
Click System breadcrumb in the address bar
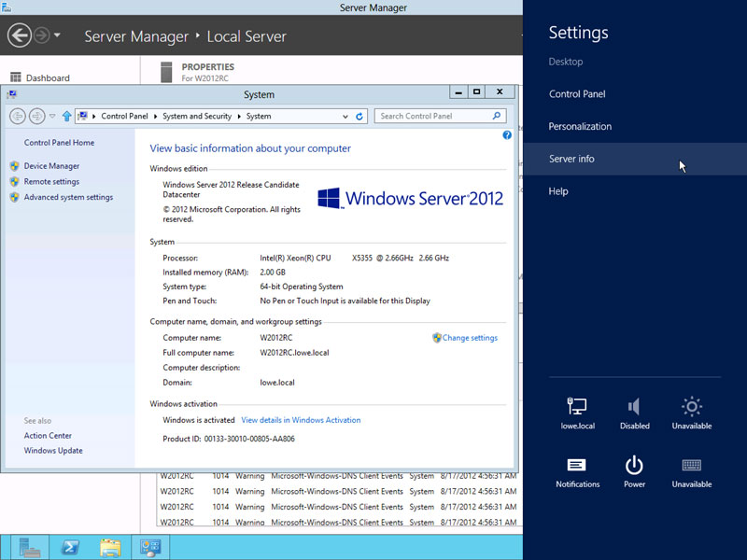tap(259, 116)
